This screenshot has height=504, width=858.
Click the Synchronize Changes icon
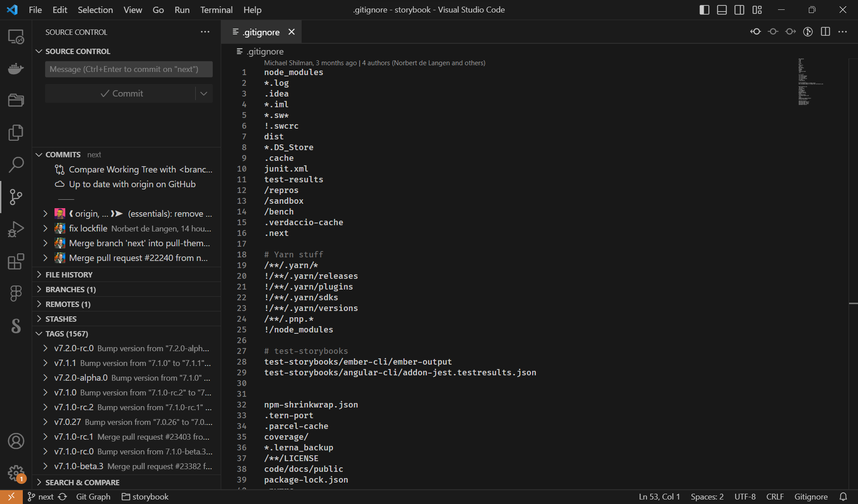63,497
